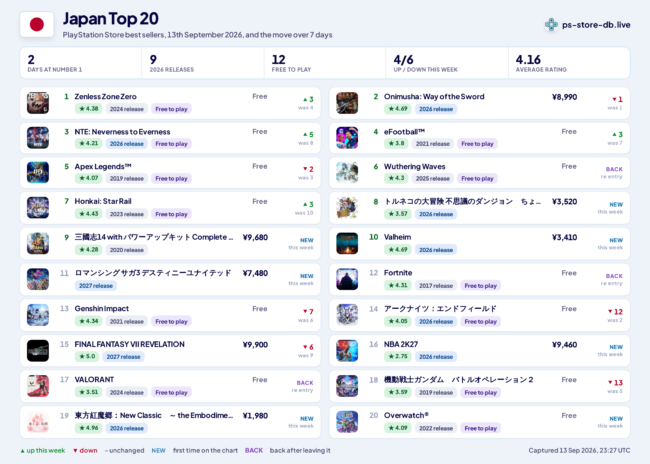The height and width of the screenshot is (464, 650).
Task: Open the Valheim cover thumbnail
Action: [x=347, y=243]
